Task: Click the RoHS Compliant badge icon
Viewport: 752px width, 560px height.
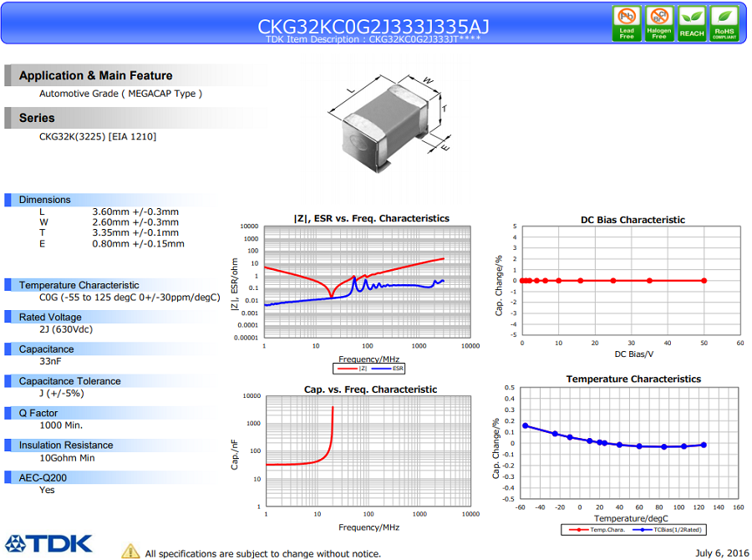Action: tap(724, 23)
